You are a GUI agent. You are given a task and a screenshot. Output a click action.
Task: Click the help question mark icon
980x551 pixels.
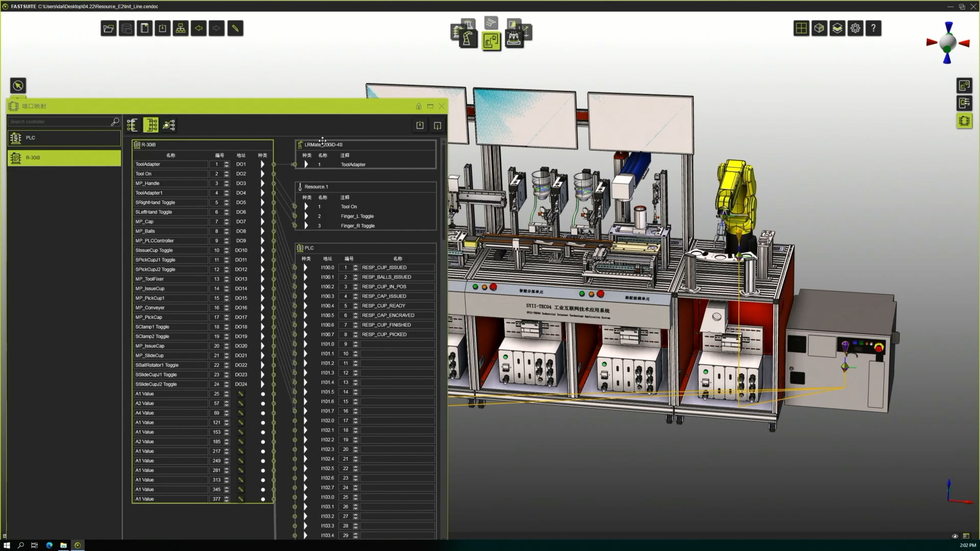point(873,29)
